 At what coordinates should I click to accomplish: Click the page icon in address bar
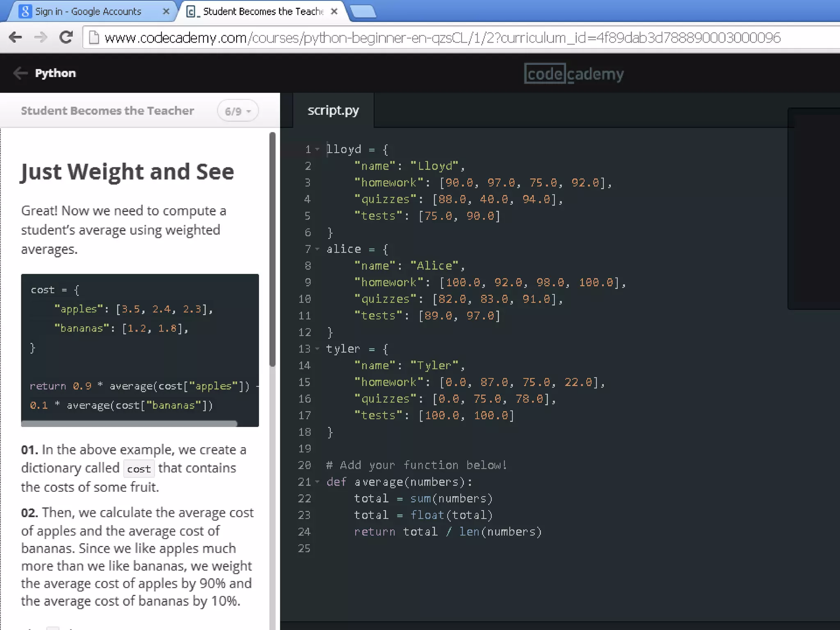(94, 38)
